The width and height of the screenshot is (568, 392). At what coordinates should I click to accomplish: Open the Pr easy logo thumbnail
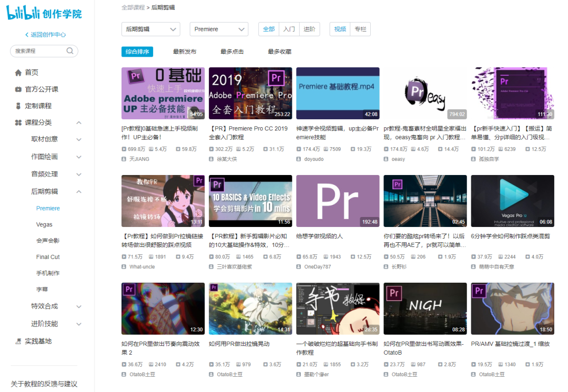[x=425, y=94]
